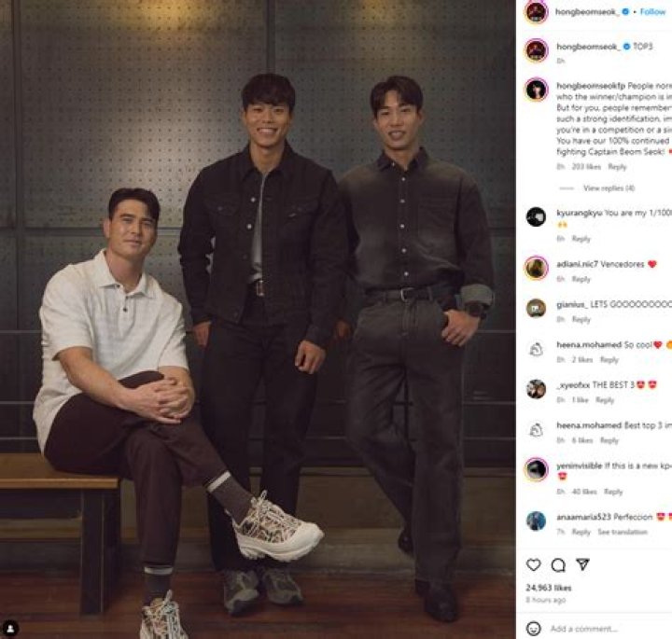Open kyurangkyu's avatar
The height and width of the screenshot is (639, 672).
(536, 217)
